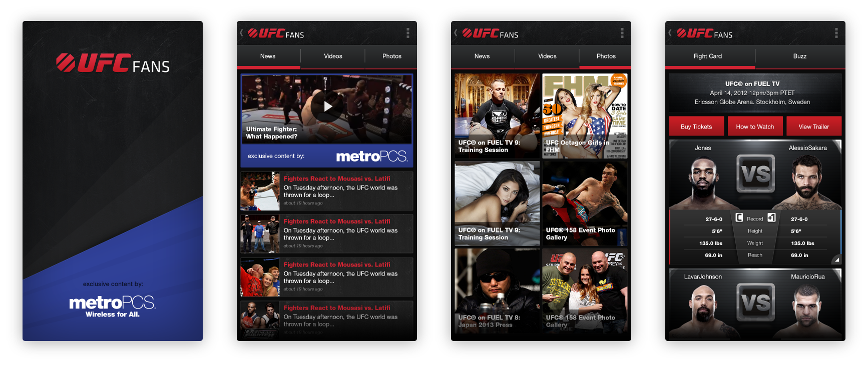
Task: Select Videos tab on the Photos screen
Action: [x=547, y=56]
